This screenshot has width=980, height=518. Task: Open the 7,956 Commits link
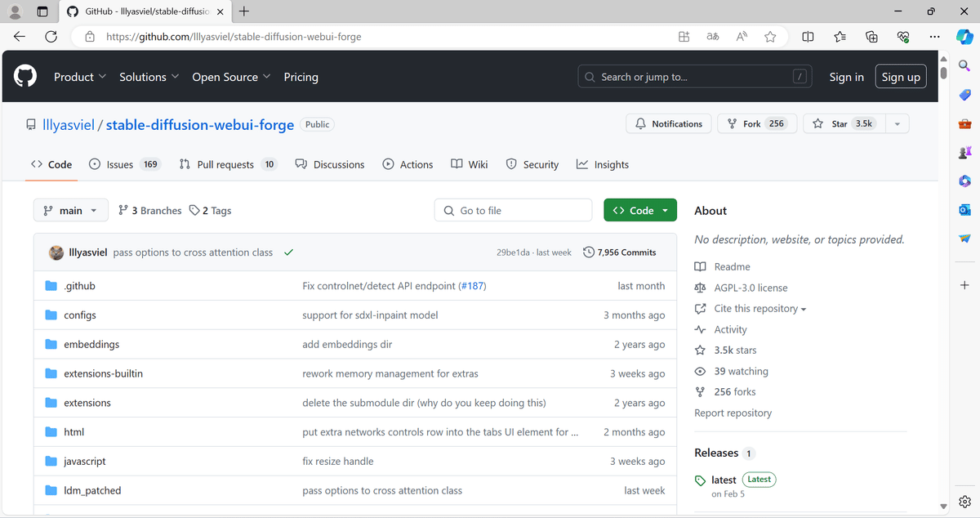click(x=620, y=252)
